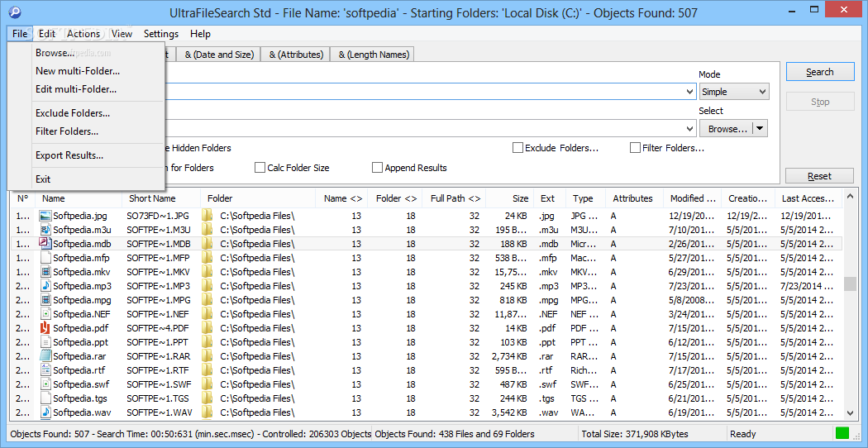Open the Browse button's dropdown arrow
The image size is (868, 448).
[x=760, y=129]
